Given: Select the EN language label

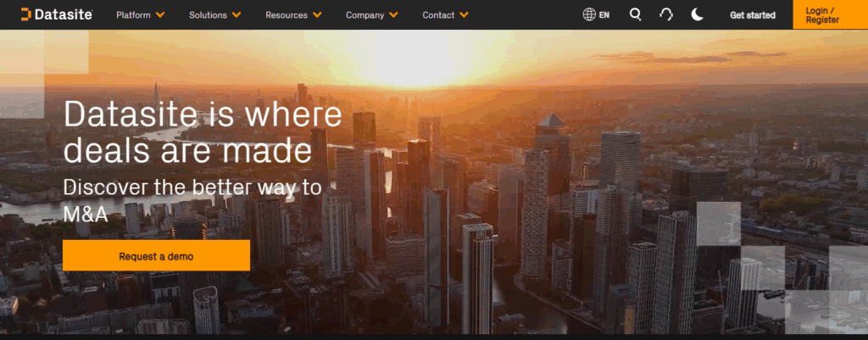Looking at the screenshot, I should (x=604, y=15).
